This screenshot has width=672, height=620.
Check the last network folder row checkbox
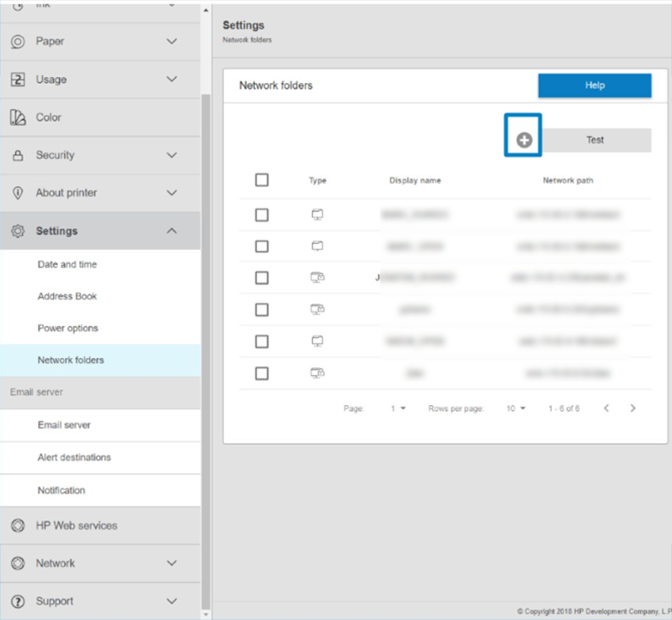[x=262, y=373]
